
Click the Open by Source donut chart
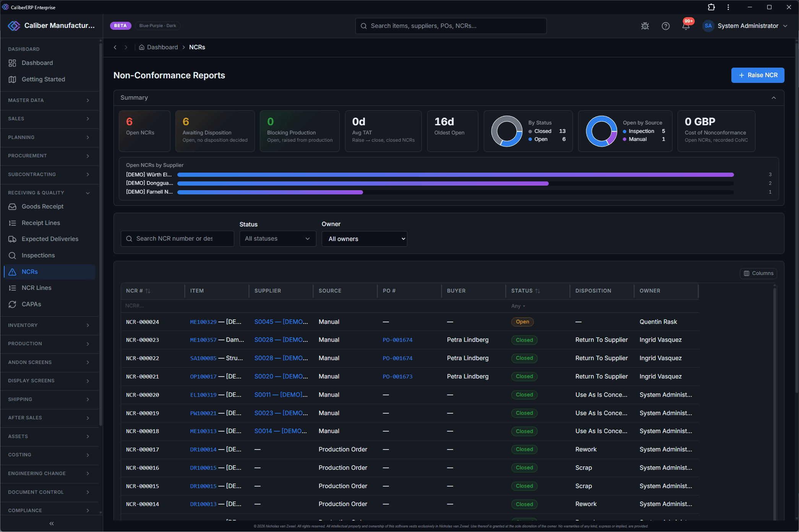pos(601,131)
